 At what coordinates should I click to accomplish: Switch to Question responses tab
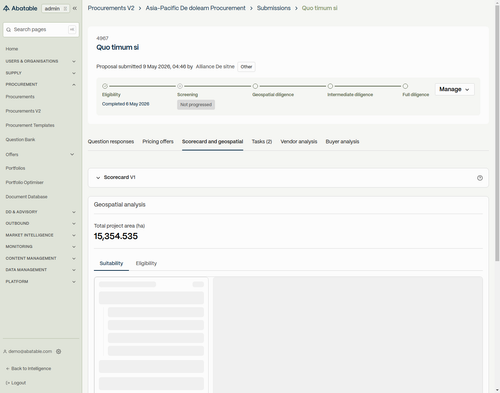point(111,142)
